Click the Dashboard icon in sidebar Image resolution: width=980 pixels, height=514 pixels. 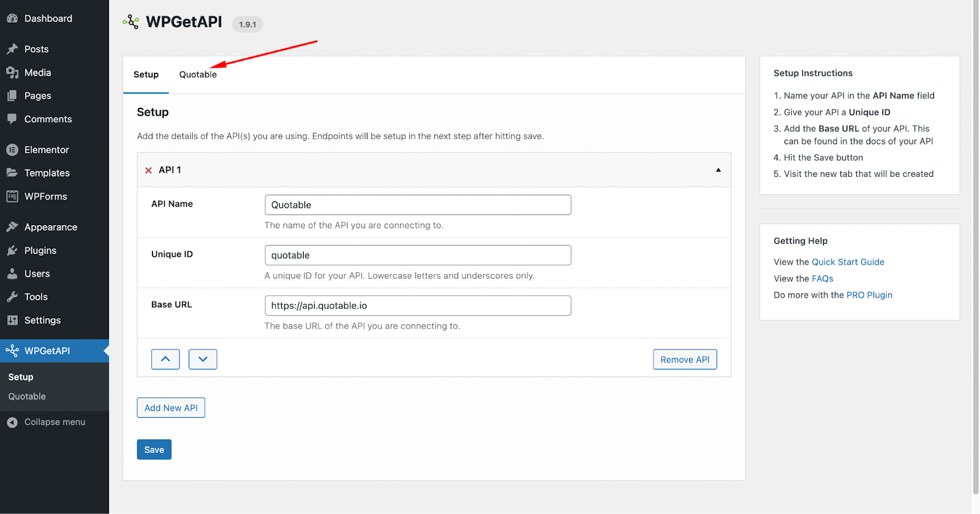(x=12, y=18)
